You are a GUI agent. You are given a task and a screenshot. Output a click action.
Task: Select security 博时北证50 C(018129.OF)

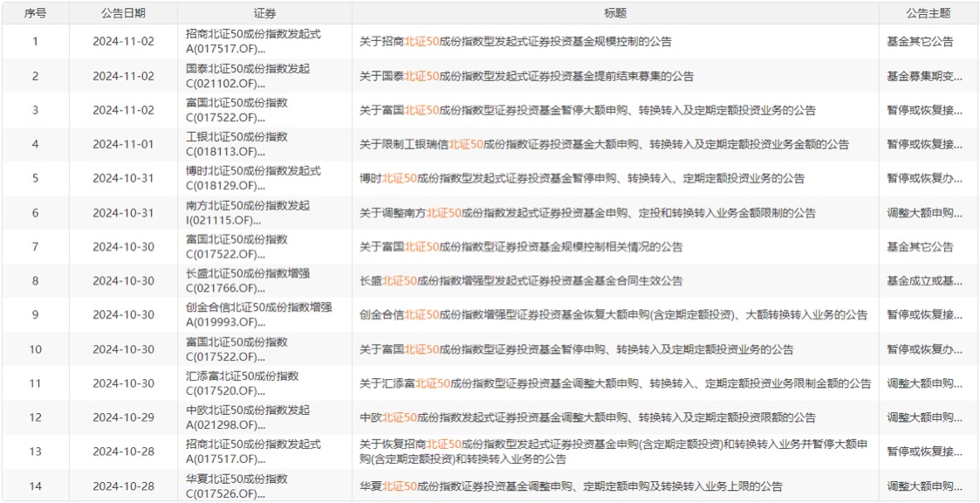point(253,178)
